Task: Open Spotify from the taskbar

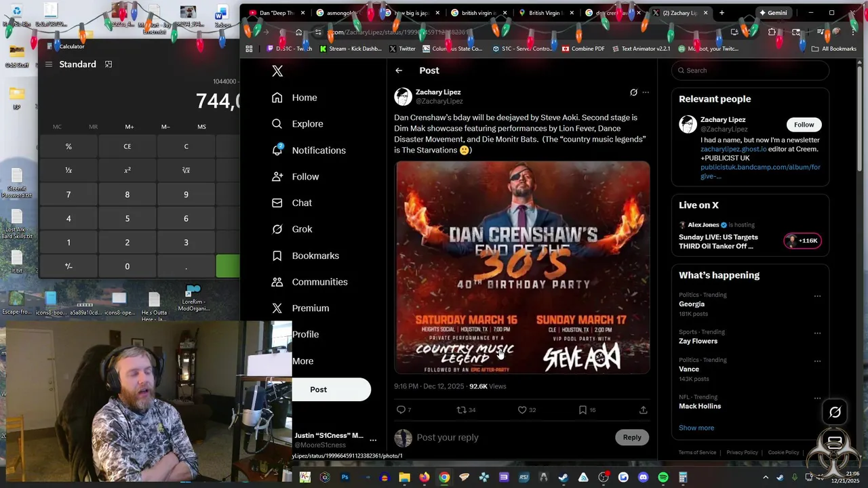Action: [663, 477]
